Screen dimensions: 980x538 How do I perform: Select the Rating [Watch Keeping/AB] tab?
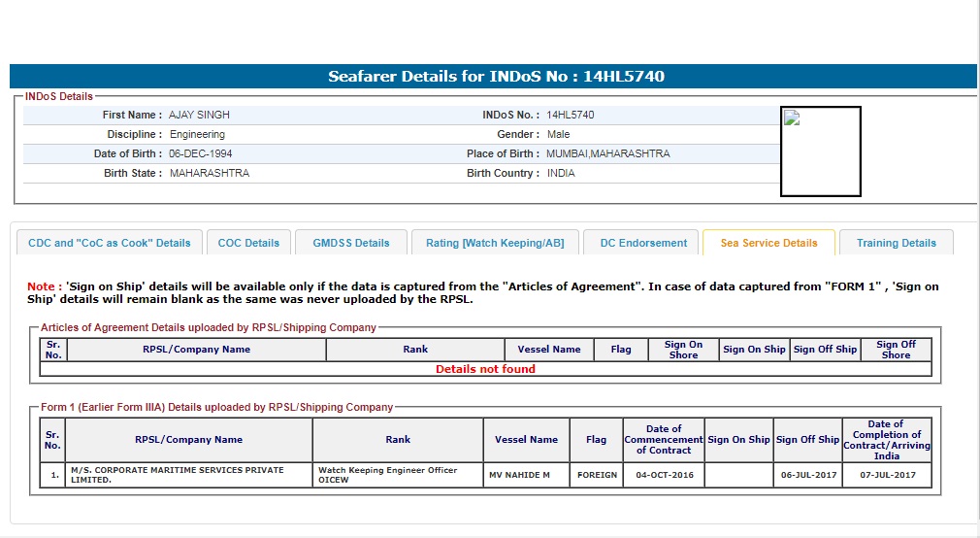495,243
